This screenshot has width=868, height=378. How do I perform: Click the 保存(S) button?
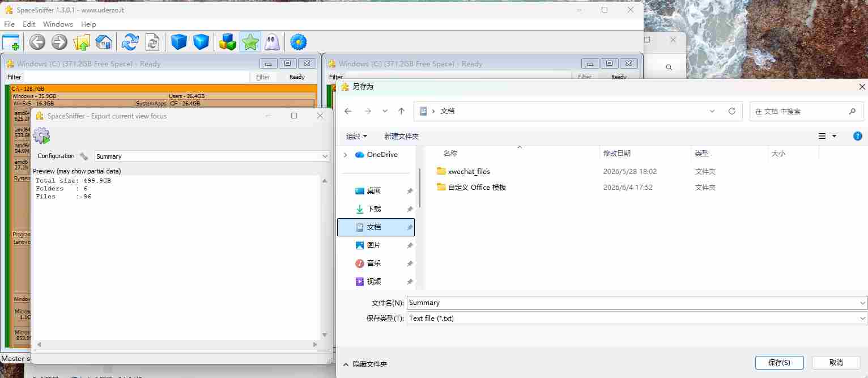[x=779, y=363]
